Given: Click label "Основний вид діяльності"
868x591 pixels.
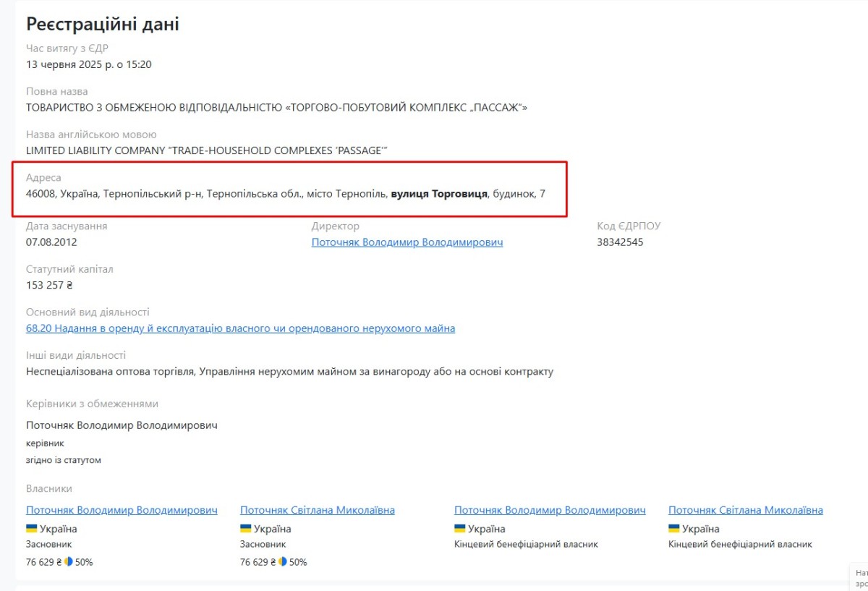Looking at the screenshot, I should pyautogui.click(x=88, y=312).
